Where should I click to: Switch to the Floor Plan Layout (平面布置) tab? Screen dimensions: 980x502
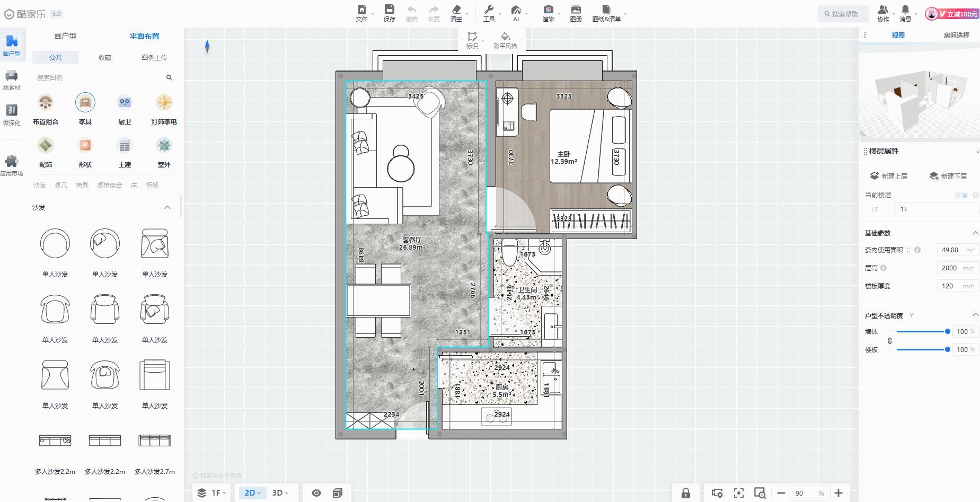[x=144, y=36]
